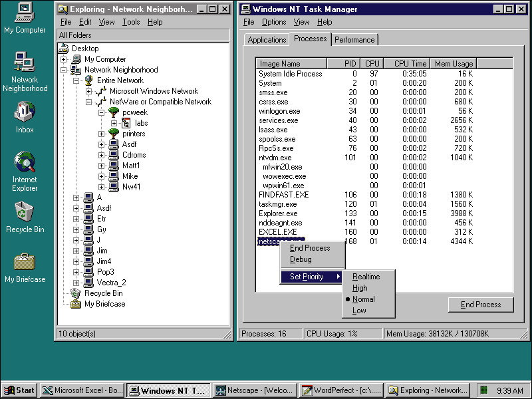Screen dimensions: 532x399
Task: Click the Desktop icon in the Explorer tree
Action: pos(63,48)
